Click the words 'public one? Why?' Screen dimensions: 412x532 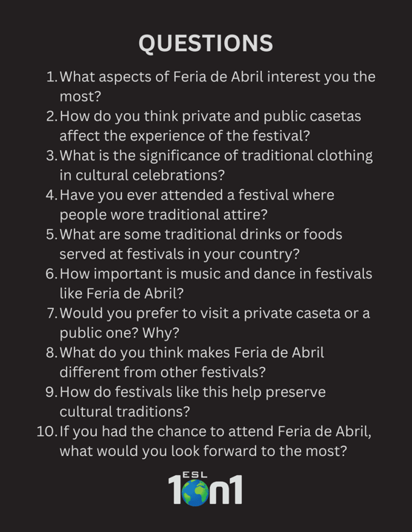coord(119,332)
